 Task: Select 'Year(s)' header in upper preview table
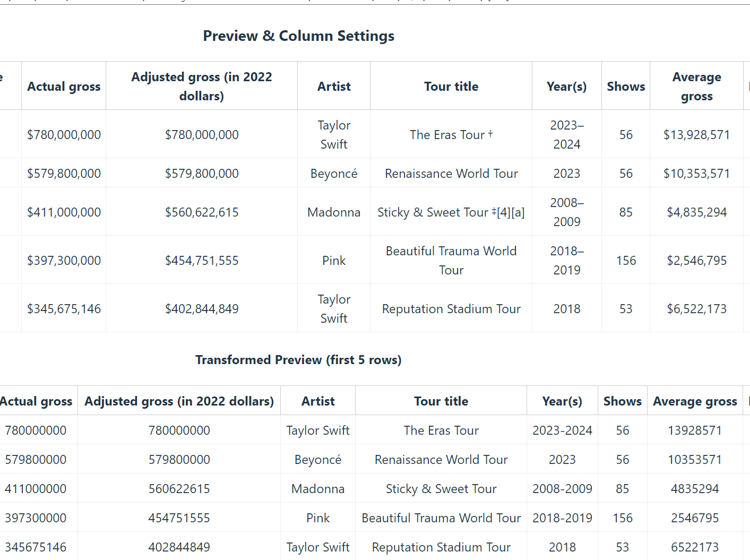pos(567,87)
